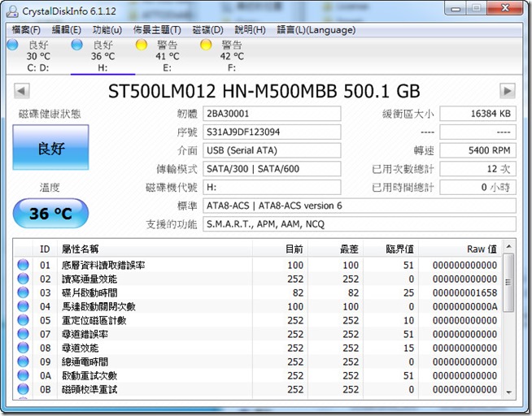Select the F: drive yellow warning icon

click(206, 45)
